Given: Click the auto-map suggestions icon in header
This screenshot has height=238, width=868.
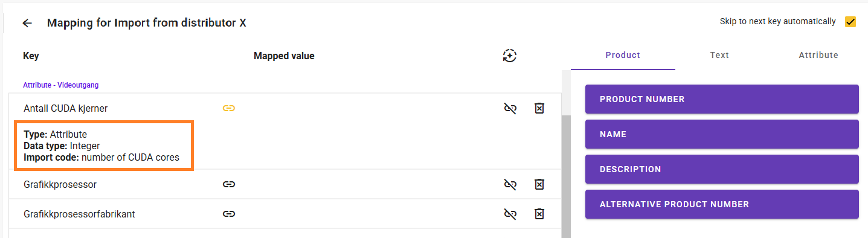Looking at the screenshot, I should (510, 56).
